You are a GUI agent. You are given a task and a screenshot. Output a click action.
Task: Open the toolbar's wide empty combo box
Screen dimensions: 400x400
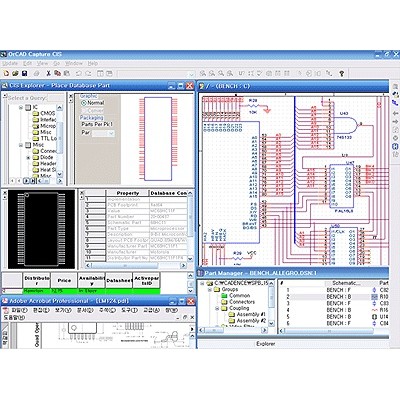[156, 74]
